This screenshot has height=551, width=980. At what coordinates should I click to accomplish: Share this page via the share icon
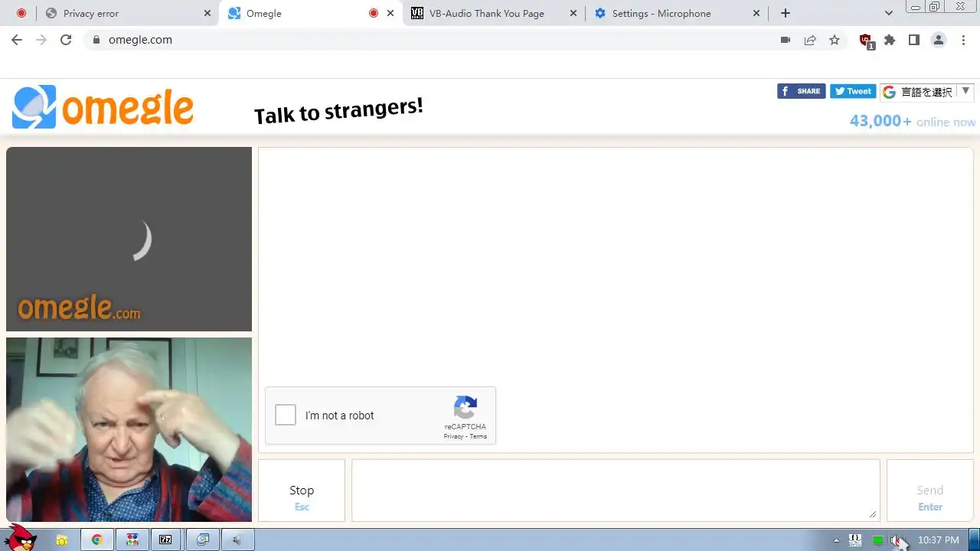[x=810, y=40]
